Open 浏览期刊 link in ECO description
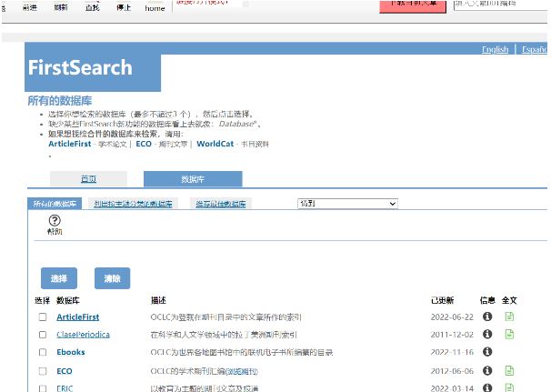Screen dimensions: 551x392 point(242,371)
